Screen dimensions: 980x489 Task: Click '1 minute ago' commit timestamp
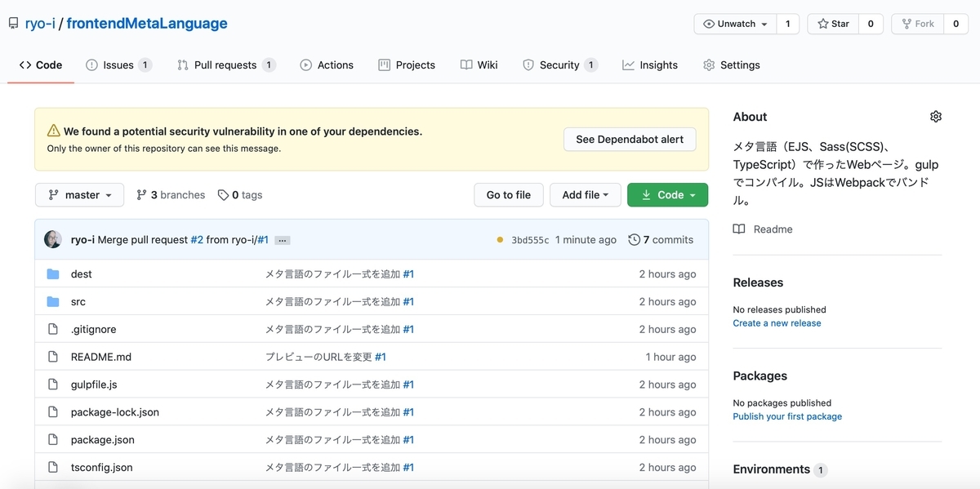(x=586, y=240)
